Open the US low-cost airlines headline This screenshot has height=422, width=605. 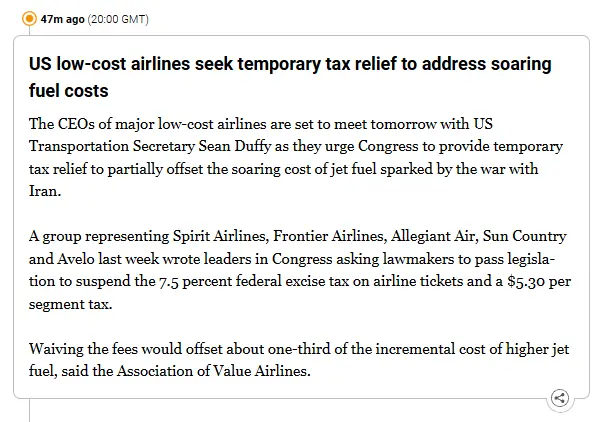pos(289,77)
